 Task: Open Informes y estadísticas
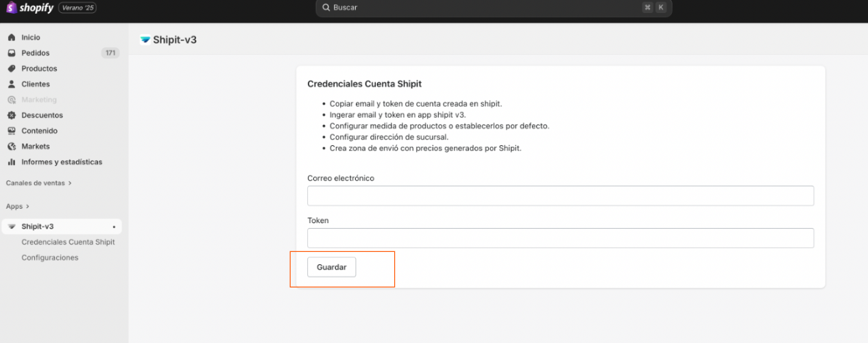[62, 162]
